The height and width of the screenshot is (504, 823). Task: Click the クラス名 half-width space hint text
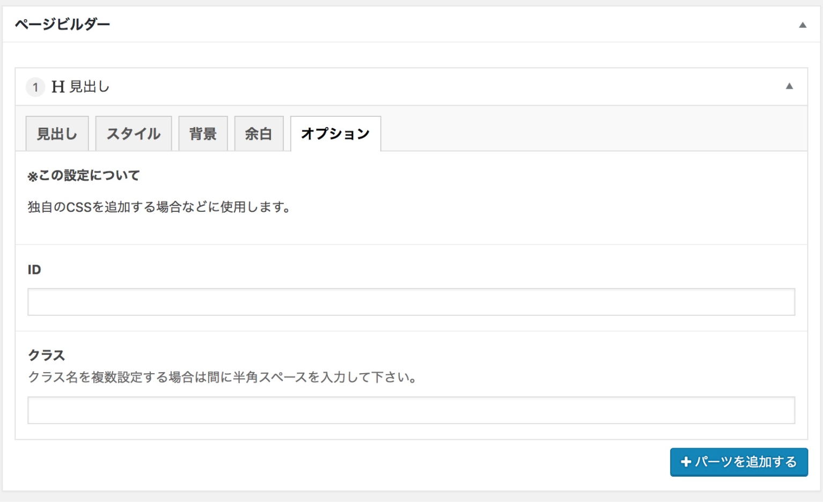[223, 377]
